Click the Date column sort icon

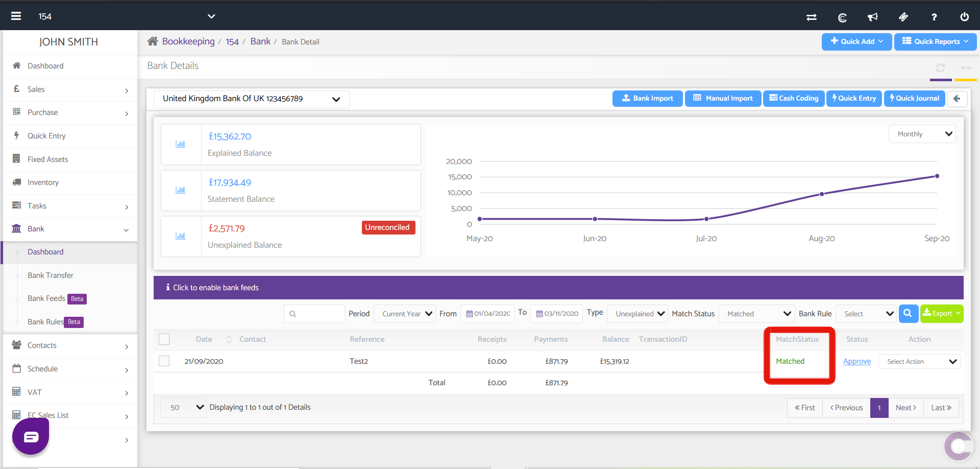pyautogui.click(x=229, y=339)
